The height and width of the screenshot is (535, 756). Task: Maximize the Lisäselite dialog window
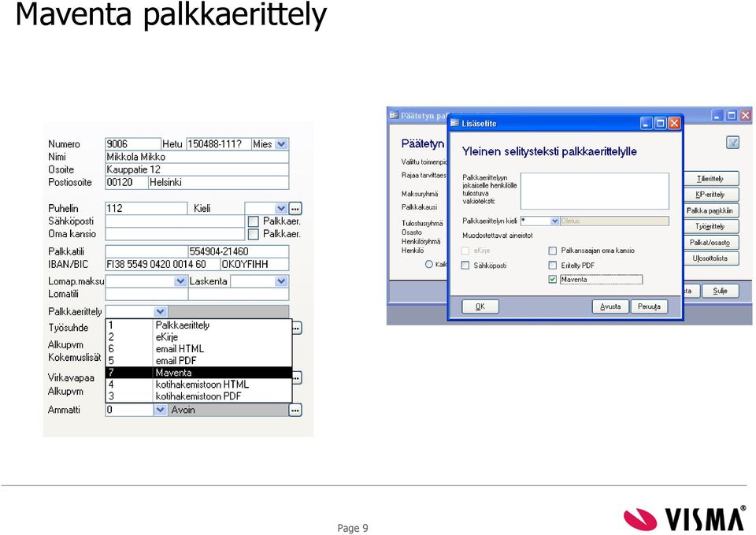660,124
